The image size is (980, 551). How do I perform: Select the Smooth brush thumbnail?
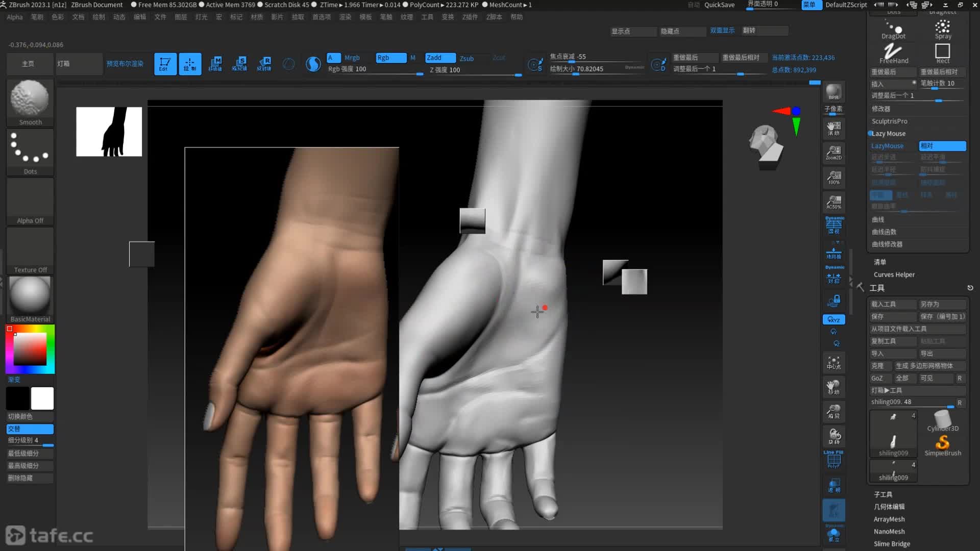tap(30, 102)
